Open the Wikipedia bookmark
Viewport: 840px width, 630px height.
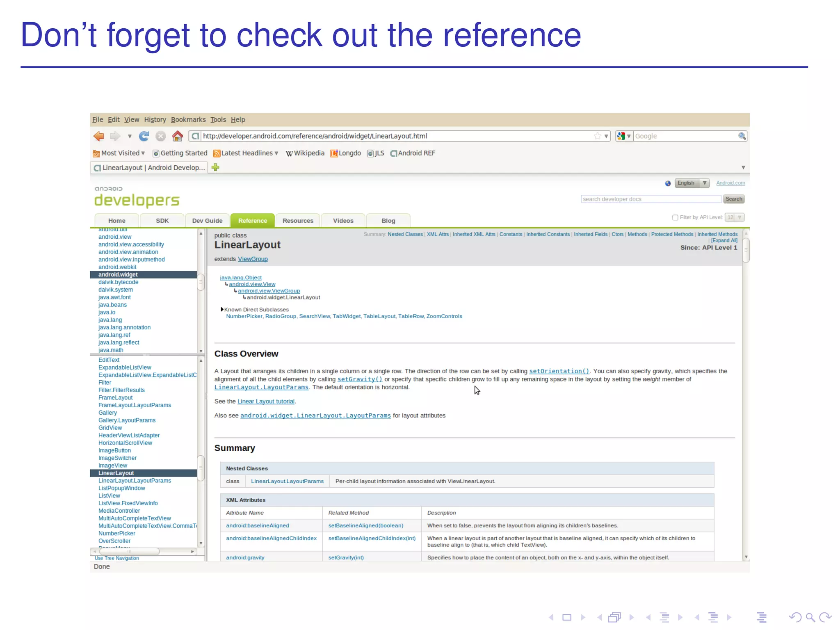click(x=305, y=153)
